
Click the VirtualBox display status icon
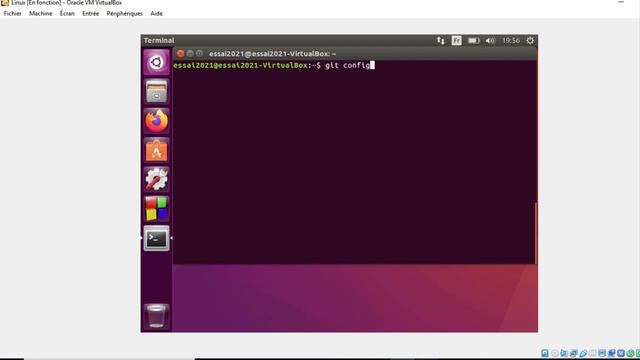click(x=602, y=353)
